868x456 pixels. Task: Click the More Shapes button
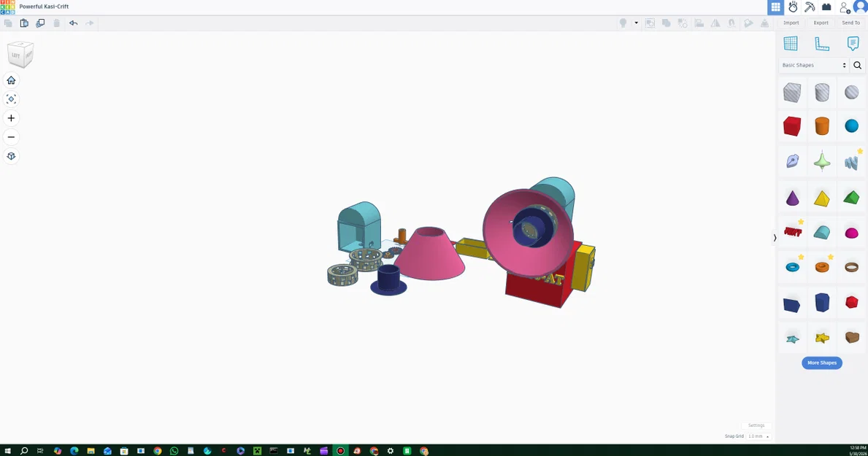[822, 363]
